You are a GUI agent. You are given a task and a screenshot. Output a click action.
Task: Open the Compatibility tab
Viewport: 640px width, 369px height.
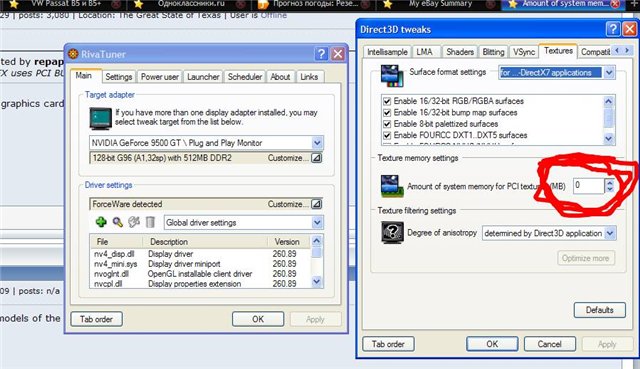(595, 52)
